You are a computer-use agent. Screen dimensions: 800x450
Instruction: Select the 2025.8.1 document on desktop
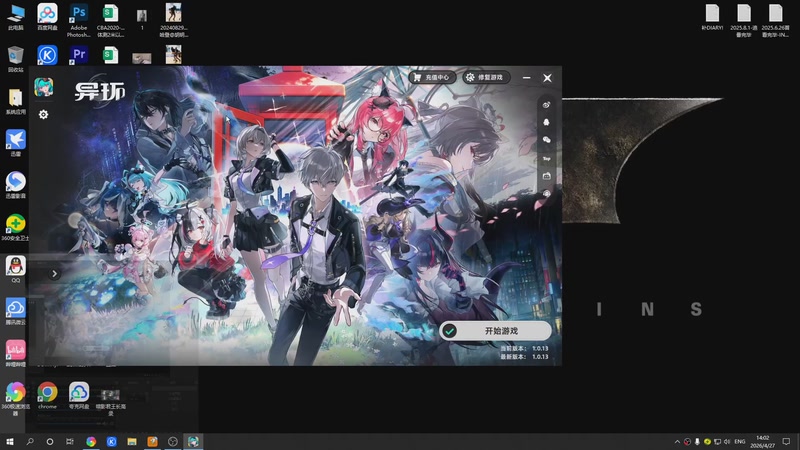click(744, 20)
